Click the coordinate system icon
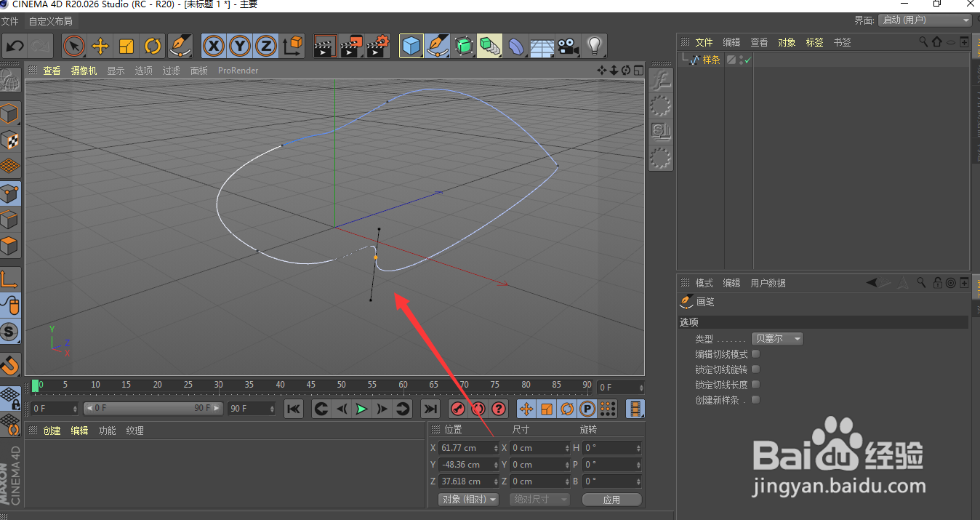 [x=292, y=46]
